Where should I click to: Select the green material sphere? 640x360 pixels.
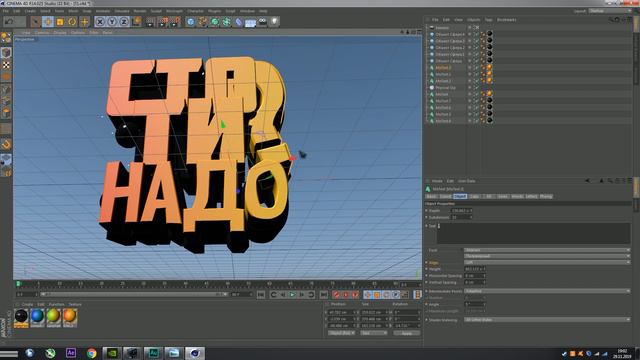point(53,316)
